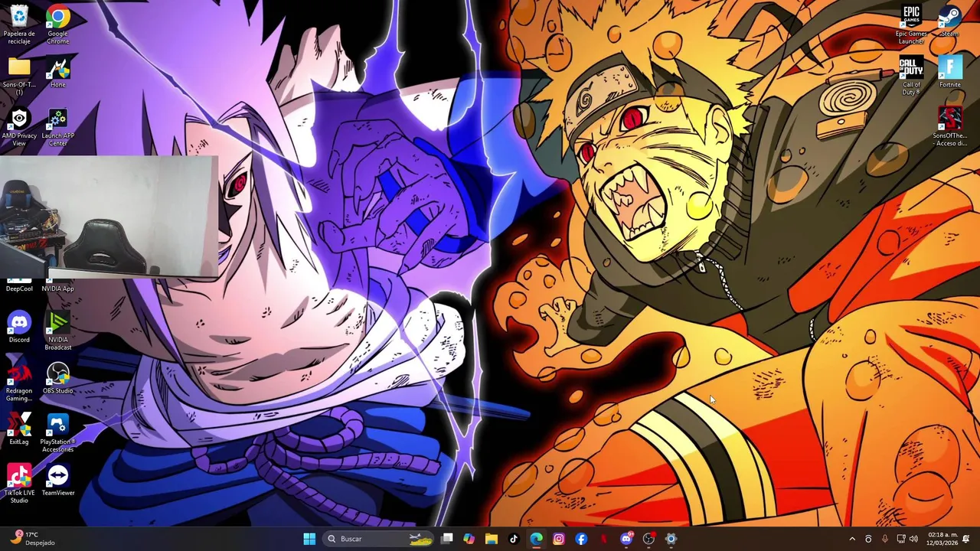The image size is (980, 551).
Task: Expand the hidden system tray icons chevron
Action: pos(852,539)
